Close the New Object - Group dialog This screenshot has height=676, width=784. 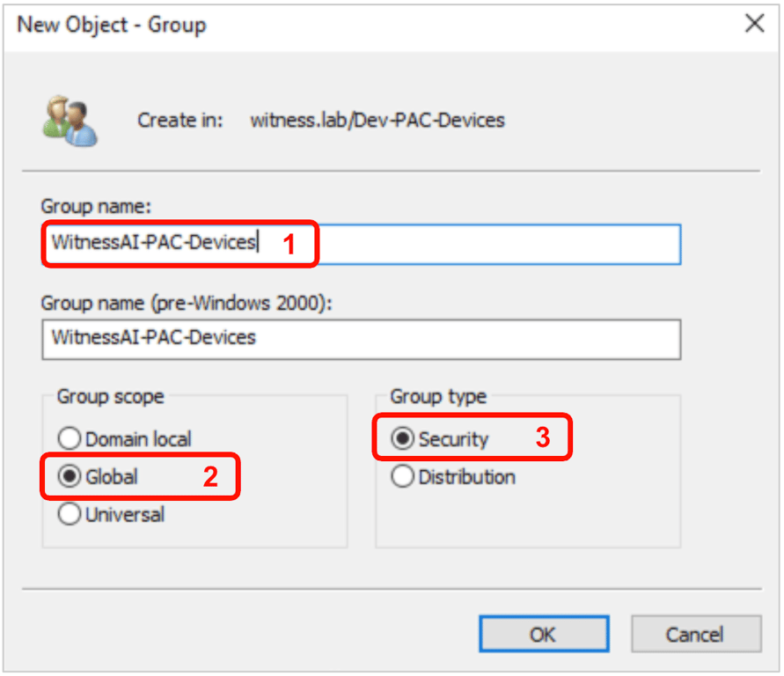(754, 24)
